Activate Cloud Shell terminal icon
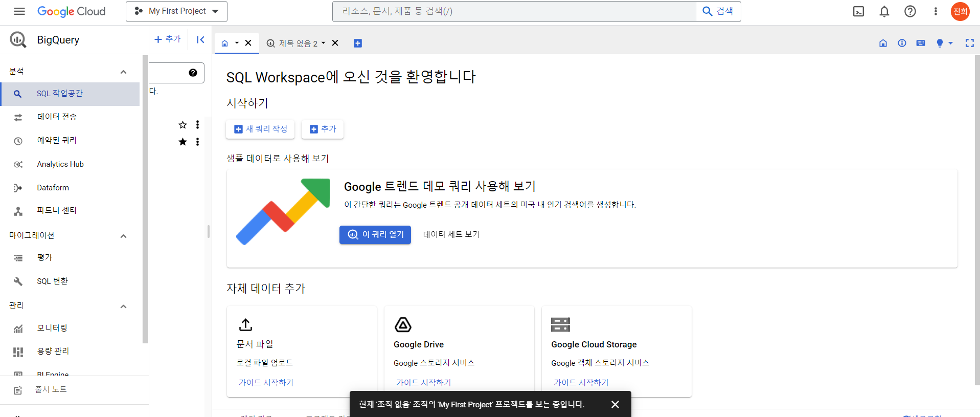980x417 pixels. pos(859,11)
